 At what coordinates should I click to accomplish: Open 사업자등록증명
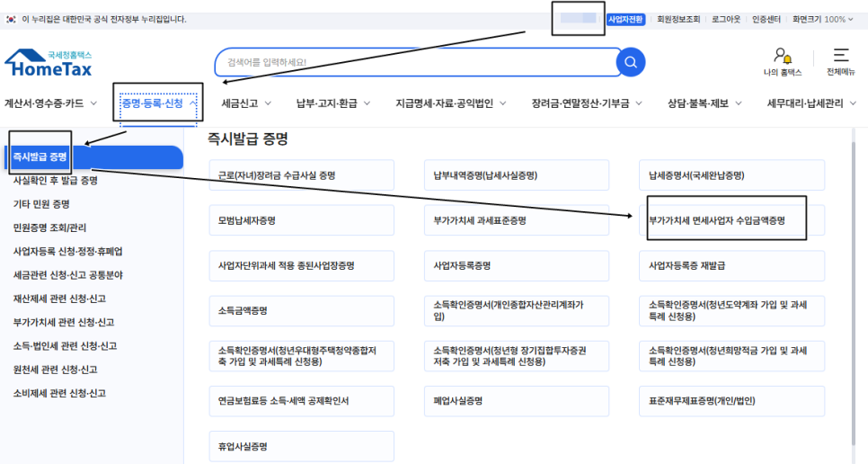[517, 266]
